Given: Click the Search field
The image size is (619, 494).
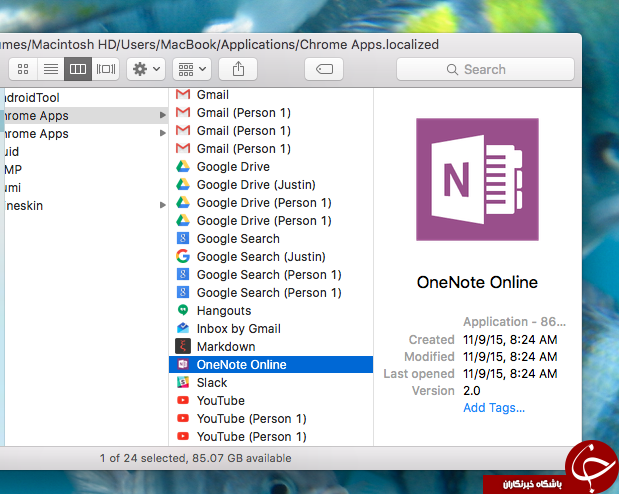Looking at the screenshot, I should click(x=485, y=69).
